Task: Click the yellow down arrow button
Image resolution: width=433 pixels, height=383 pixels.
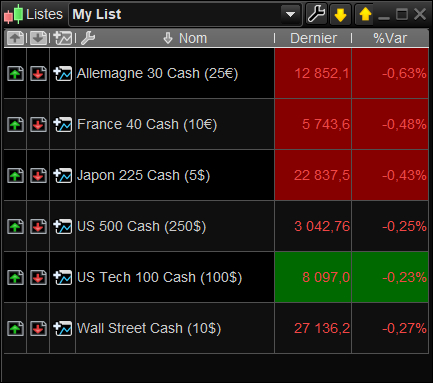Action: pos(340,14)
